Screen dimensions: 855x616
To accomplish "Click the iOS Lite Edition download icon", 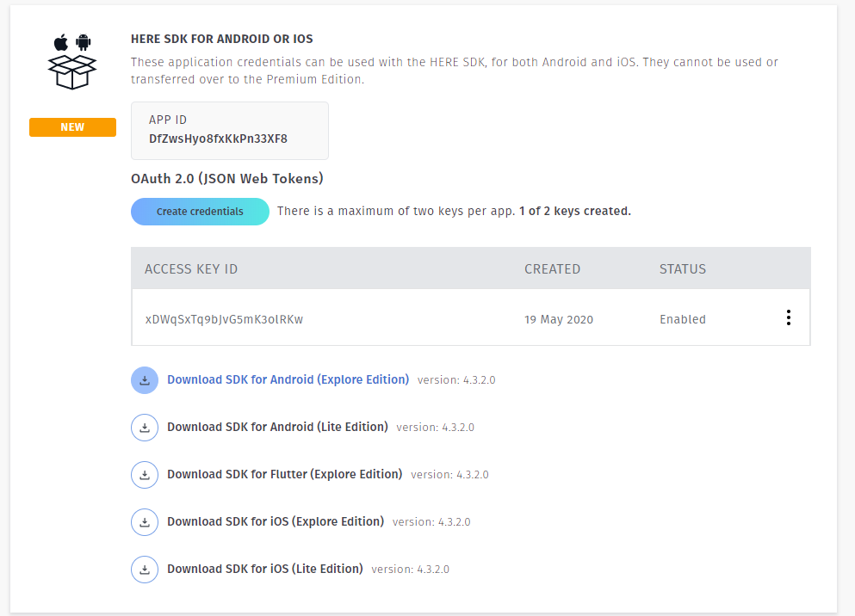I will click(x=145, y=570).
